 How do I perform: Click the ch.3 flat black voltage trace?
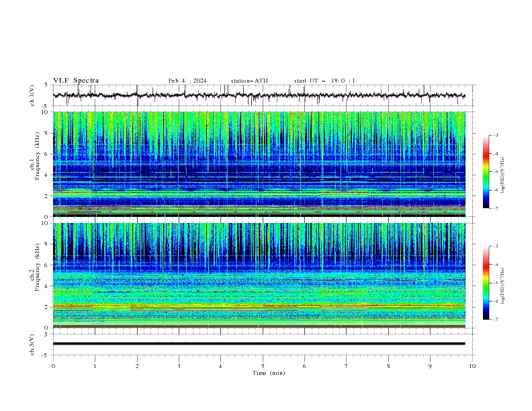[259, 344]
